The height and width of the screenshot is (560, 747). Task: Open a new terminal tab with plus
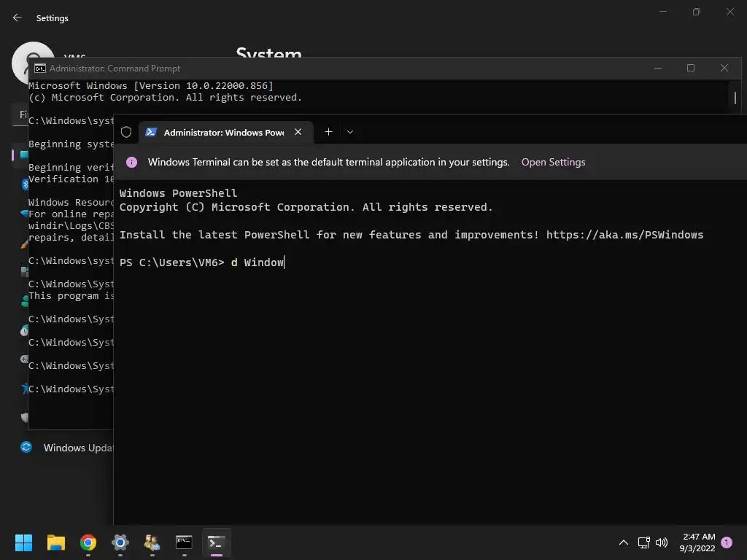pyautogui.click(x=329, y=132)
